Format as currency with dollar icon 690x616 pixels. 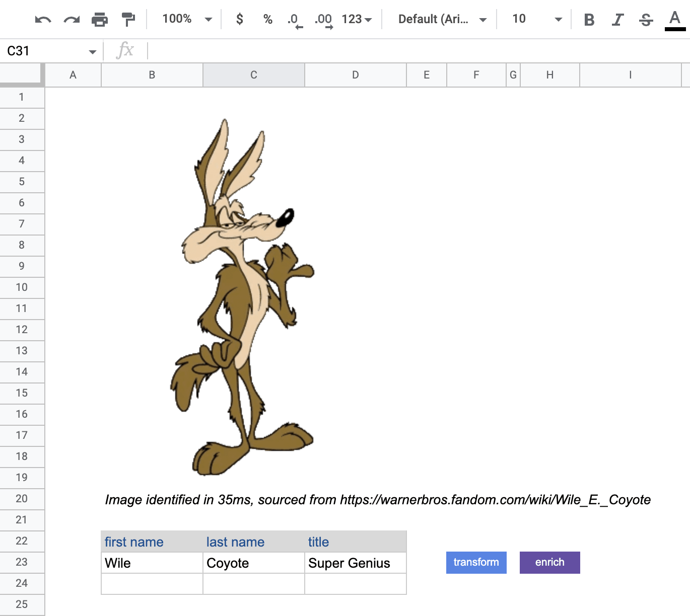(x=240, y=19)
